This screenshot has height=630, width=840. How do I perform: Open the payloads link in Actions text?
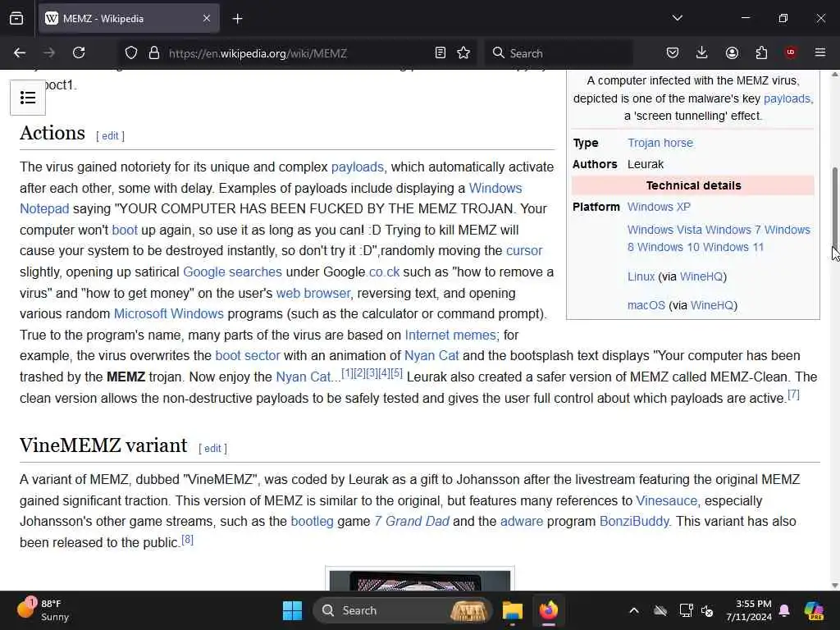(x=358, y=167)
